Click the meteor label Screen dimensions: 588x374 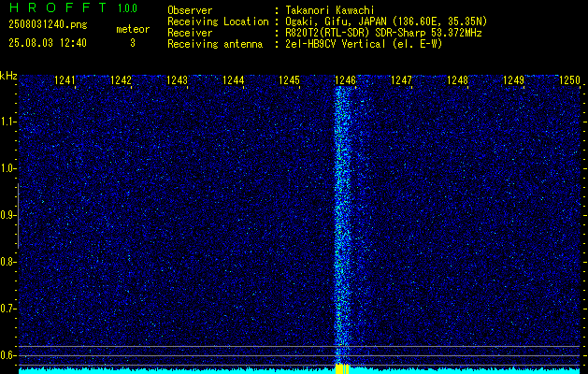point(133,29)
